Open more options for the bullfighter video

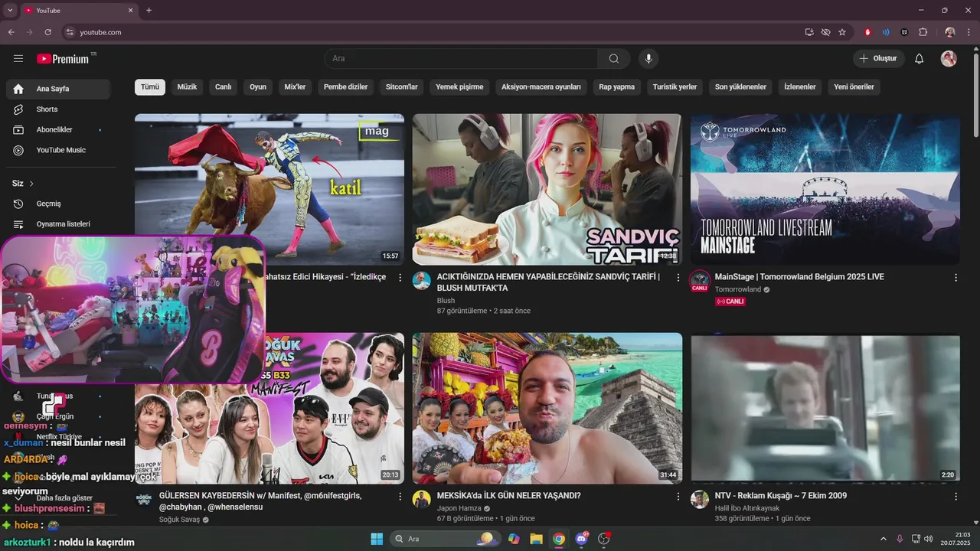point(400,278)
